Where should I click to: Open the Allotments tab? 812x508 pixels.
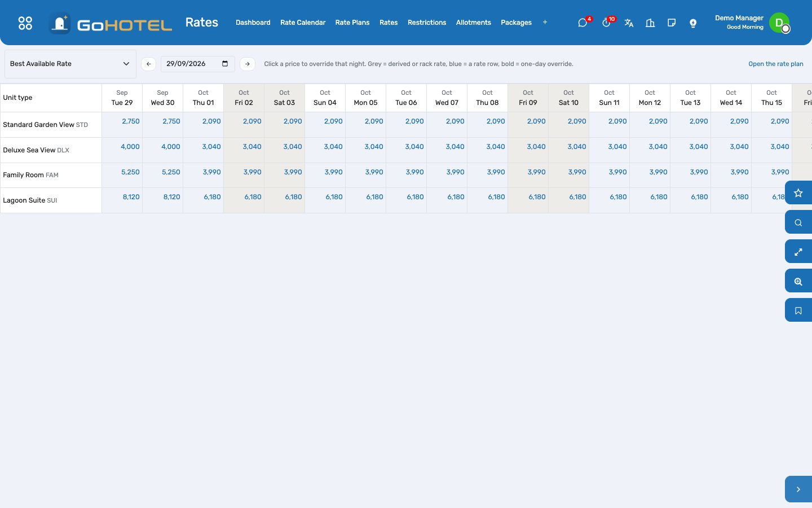coord(474,23)
